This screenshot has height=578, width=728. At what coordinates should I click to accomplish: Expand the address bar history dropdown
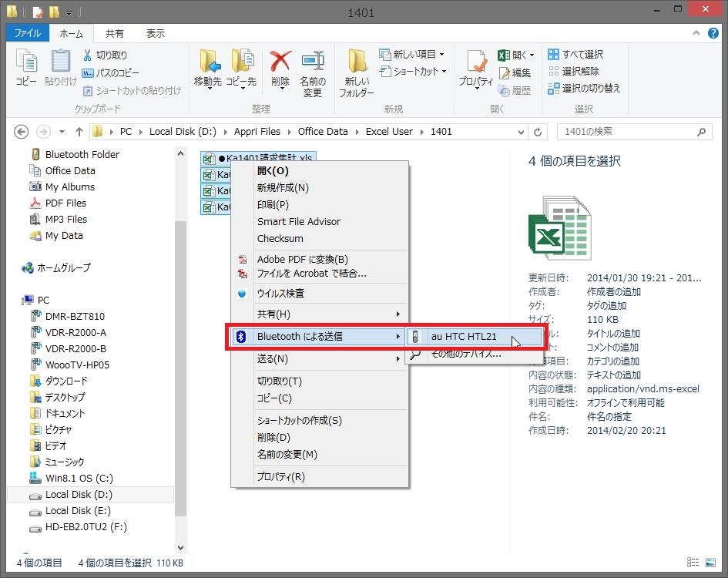tap(521, 132)
